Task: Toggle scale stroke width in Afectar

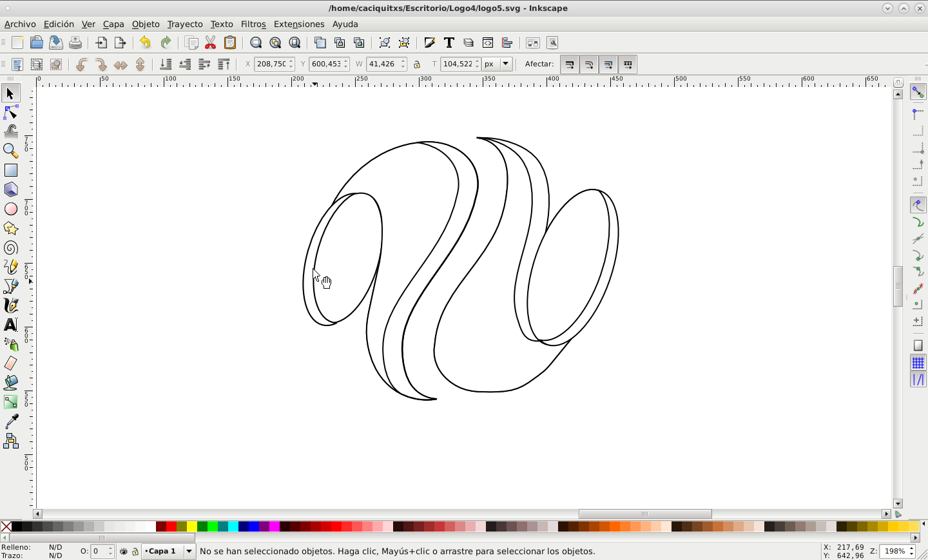Action: (x=570, y=64)
